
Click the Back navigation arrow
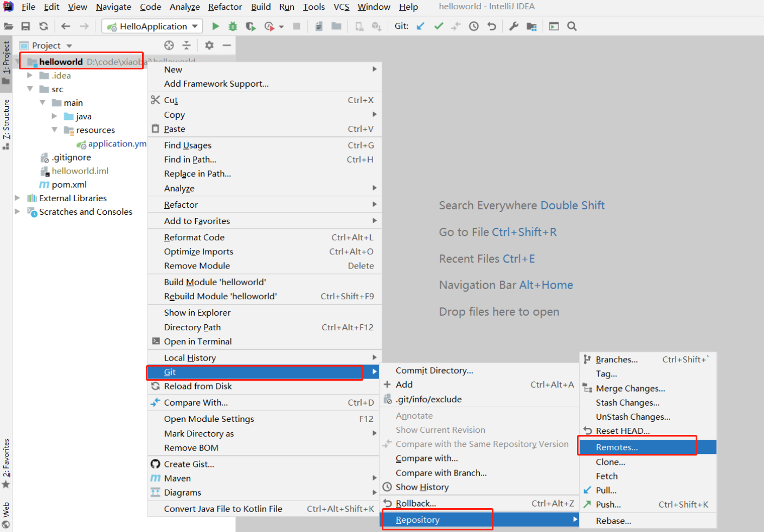[x=66, y=26]
